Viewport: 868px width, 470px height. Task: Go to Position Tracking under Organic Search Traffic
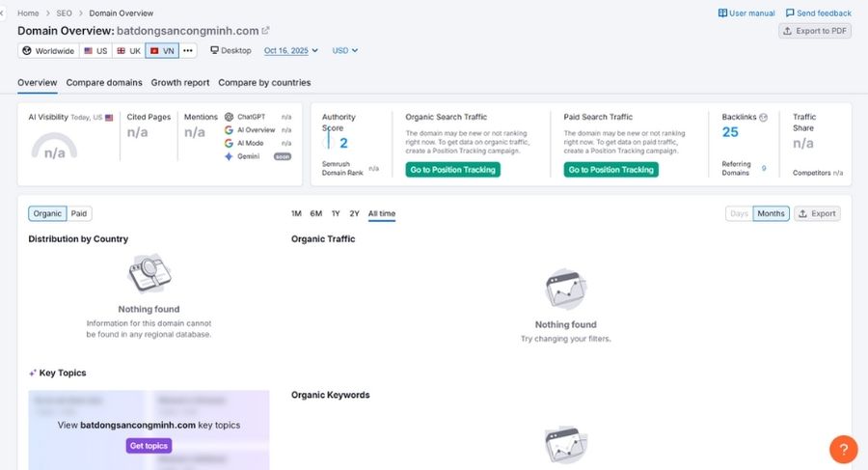click(x=453, y=170)
